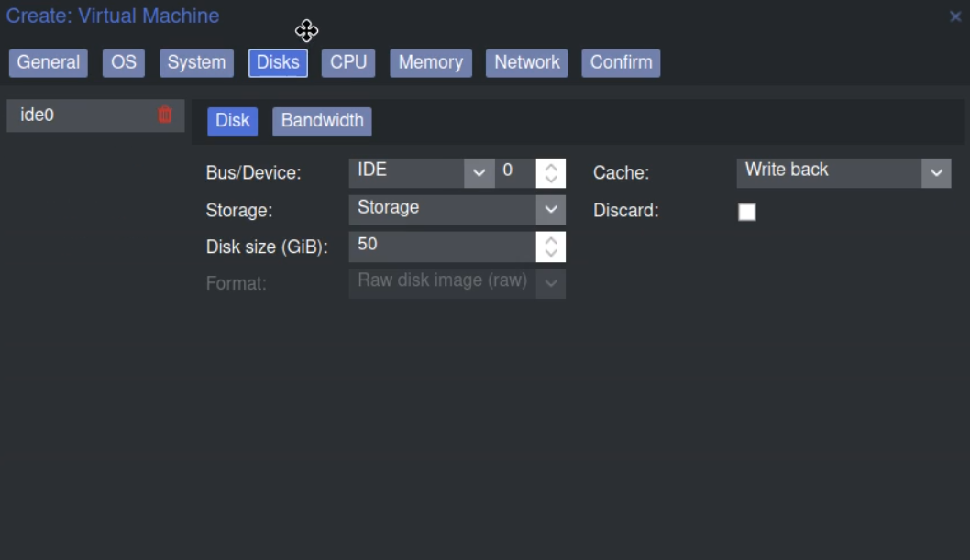Image resolution: width=970 pixels, height=560 pixels.
Task: Delete the ide0 disk with trash icon
Action: click(x=165, y=115)
